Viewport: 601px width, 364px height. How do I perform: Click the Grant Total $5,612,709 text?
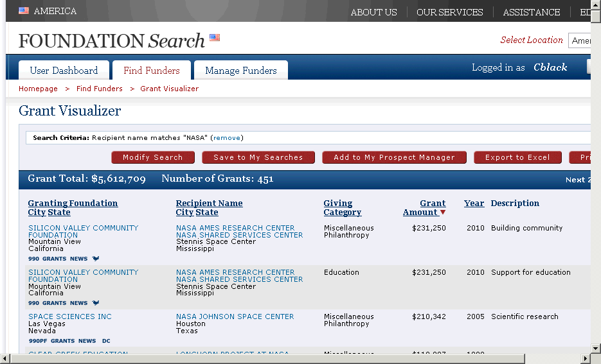coord(87,178)
